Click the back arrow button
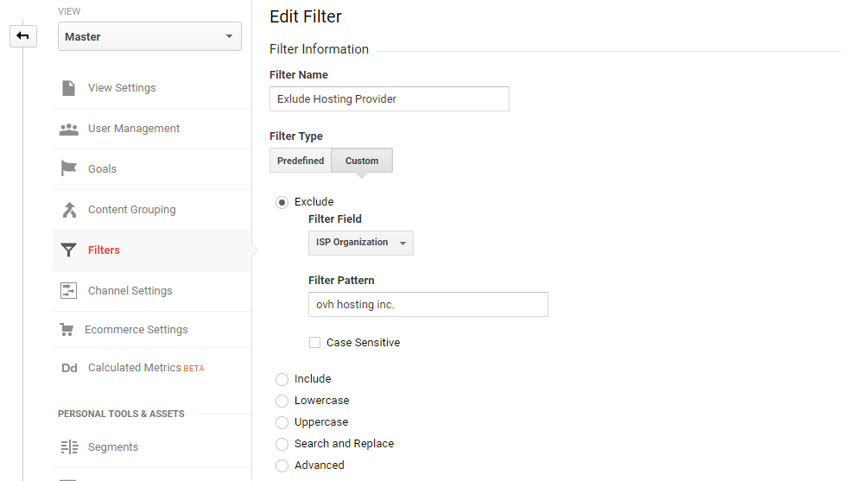This screenshot has width=868, height=481. [x=22, y=36]
